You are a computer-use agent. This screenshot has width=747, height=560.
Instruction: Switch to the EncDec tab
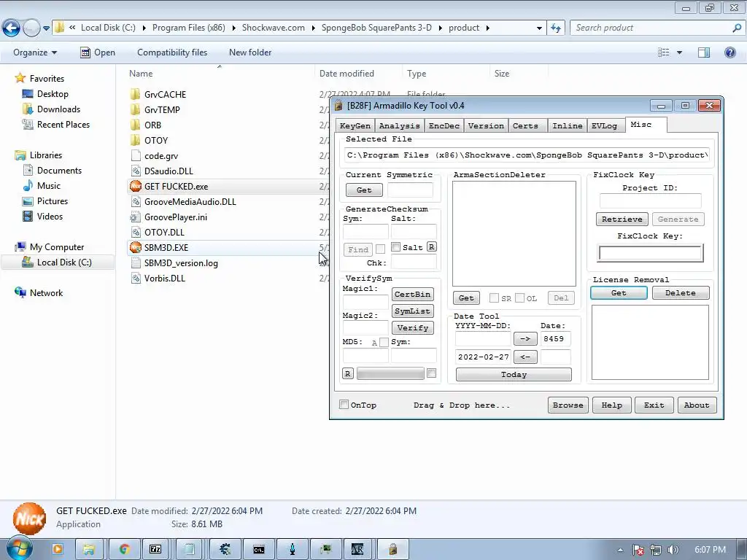[444, 125]
